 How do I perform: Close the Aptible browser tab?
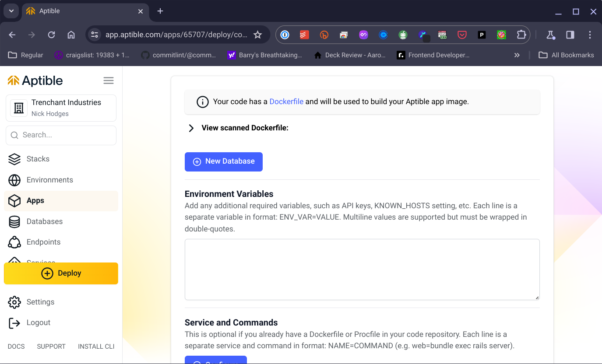click(x=141, y=11)
